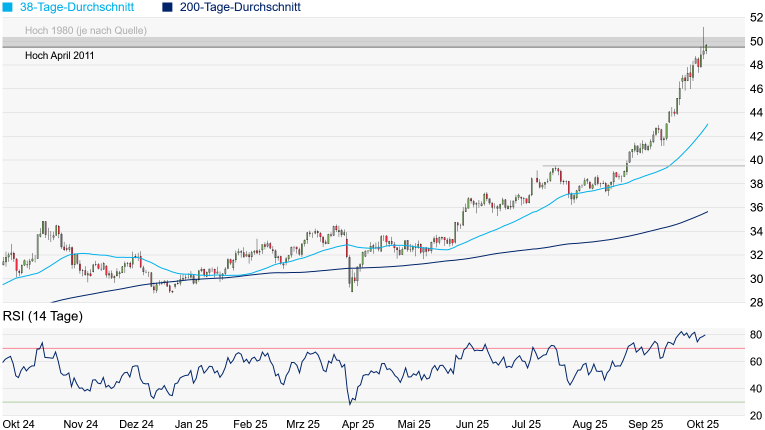Click the 'Jan 25' x-axis date label
765x430 pixels.
click(190, 424)
